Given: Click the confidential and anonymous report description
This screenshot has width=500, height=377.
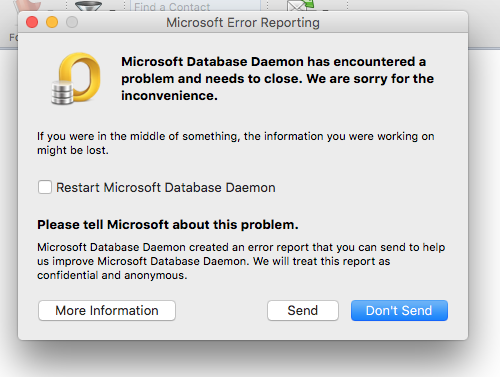Looking at the screenshot, I should tap(241, 261).
